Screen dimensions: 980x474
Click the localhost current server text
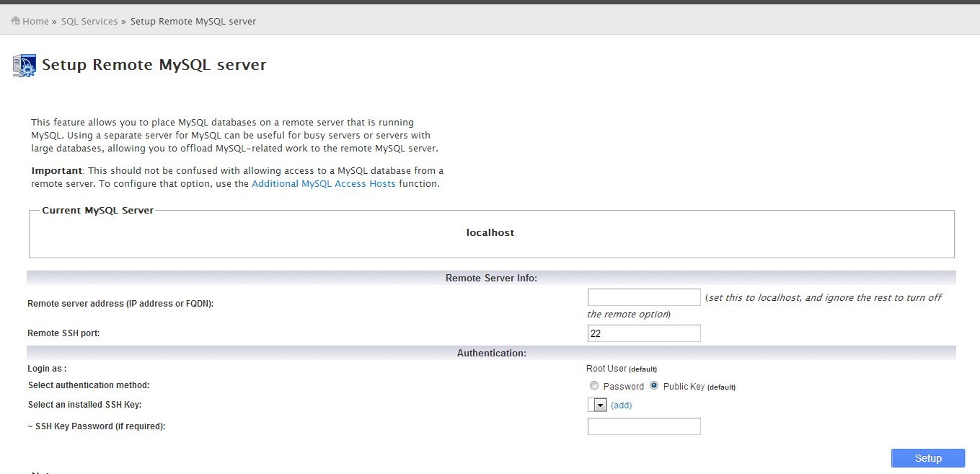[x=490, y=233]
